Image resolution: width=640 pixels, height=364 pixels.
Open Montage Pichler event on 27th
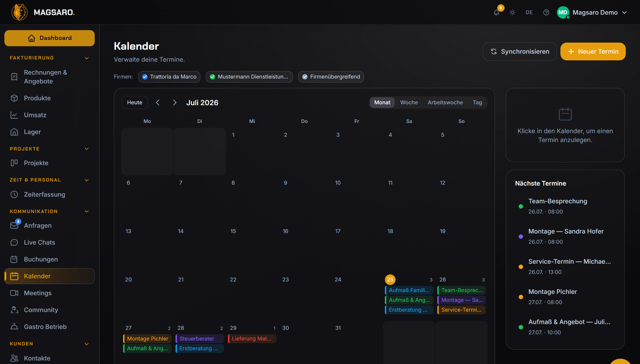147,339
